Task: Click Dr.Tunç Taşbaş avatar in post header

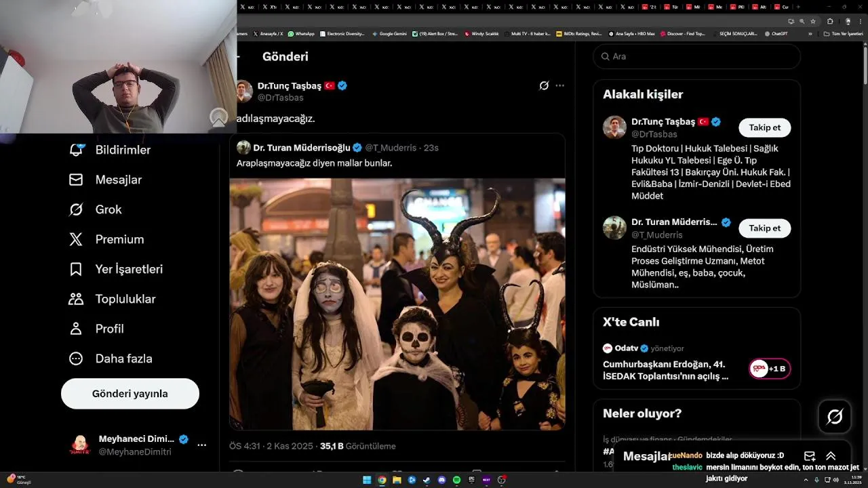Action: click(244, 91)
